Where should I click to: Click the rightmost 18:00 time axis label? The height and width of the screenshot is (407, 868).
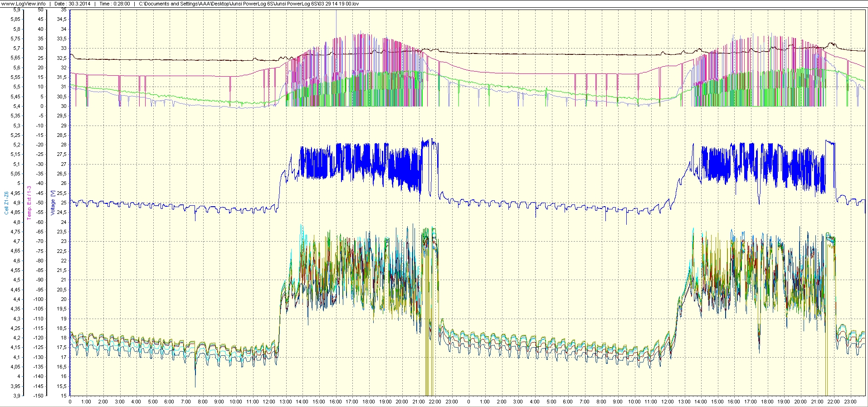coord(767,402)
